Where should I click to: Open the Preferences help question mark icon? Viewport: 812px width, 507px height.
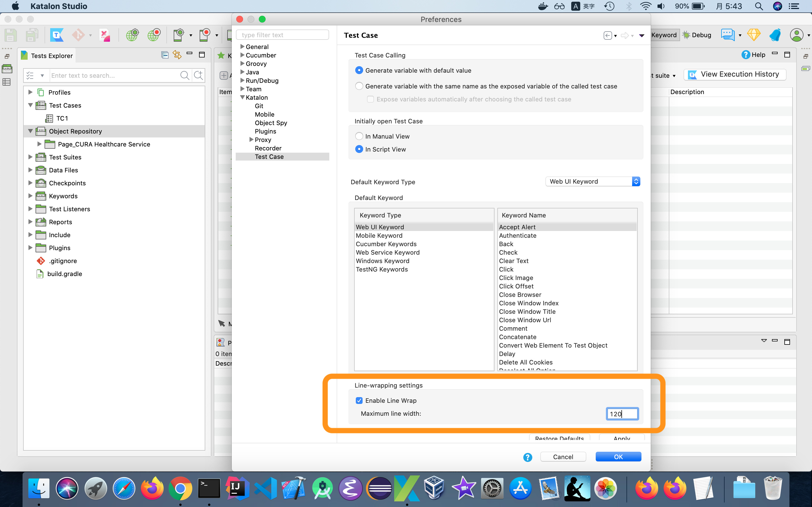click(528, 457)
